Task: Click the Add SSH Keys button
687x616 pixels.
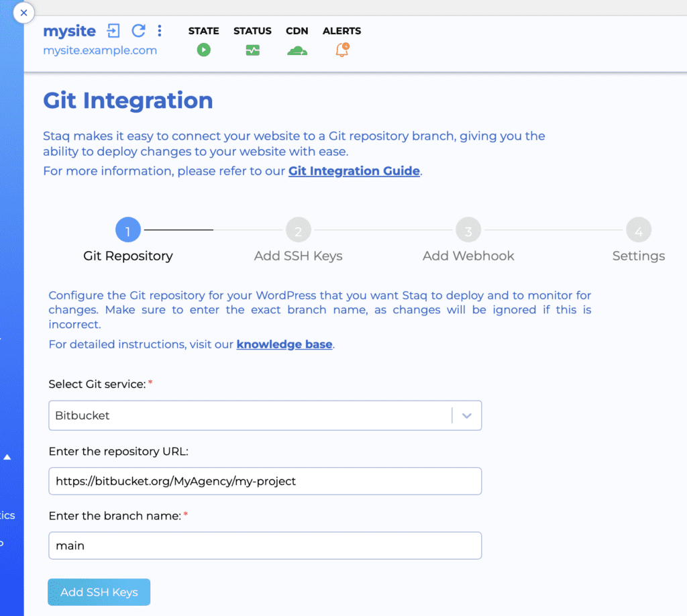Action: (99, 592)
